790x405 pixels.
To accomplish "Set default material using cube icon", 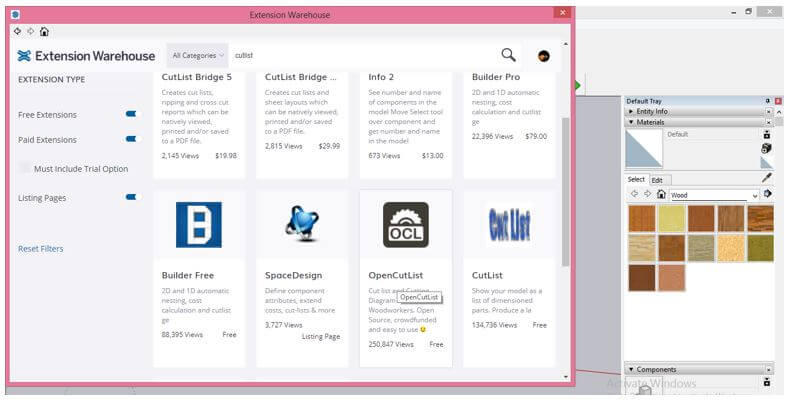I will pos(767,148).
